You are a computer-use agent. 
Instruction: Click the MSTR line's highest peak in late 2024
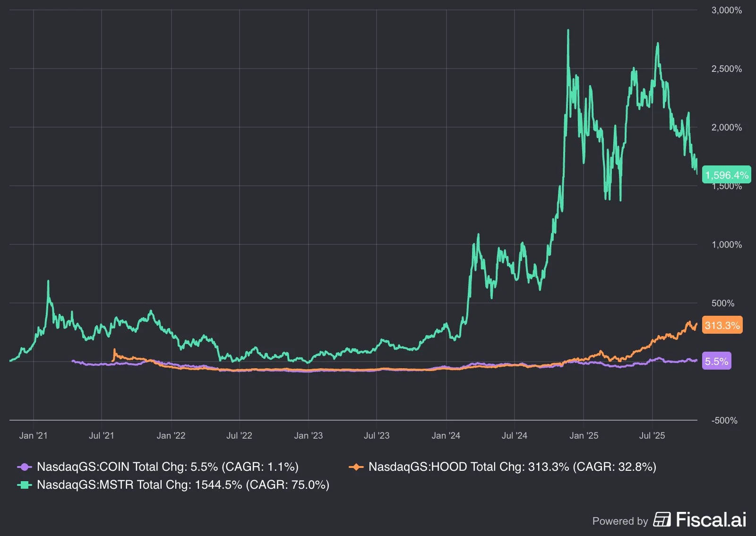568,30
